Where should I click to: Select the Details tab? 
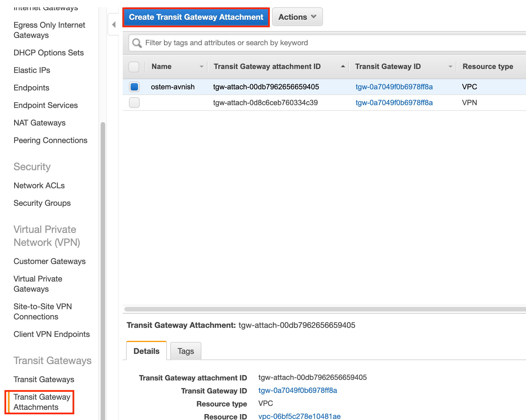tap(146, 351)
